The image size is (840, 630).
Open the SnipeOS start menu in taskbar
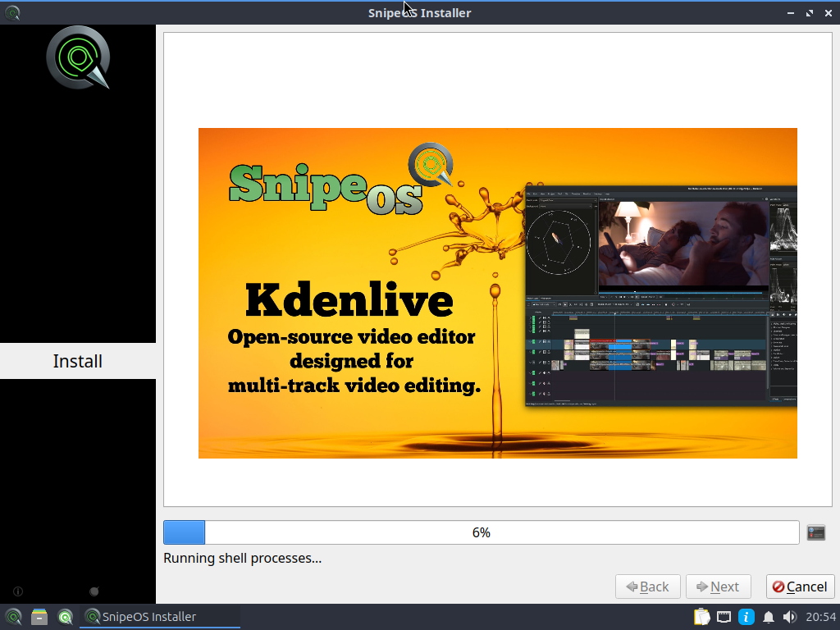click(13, 617)
